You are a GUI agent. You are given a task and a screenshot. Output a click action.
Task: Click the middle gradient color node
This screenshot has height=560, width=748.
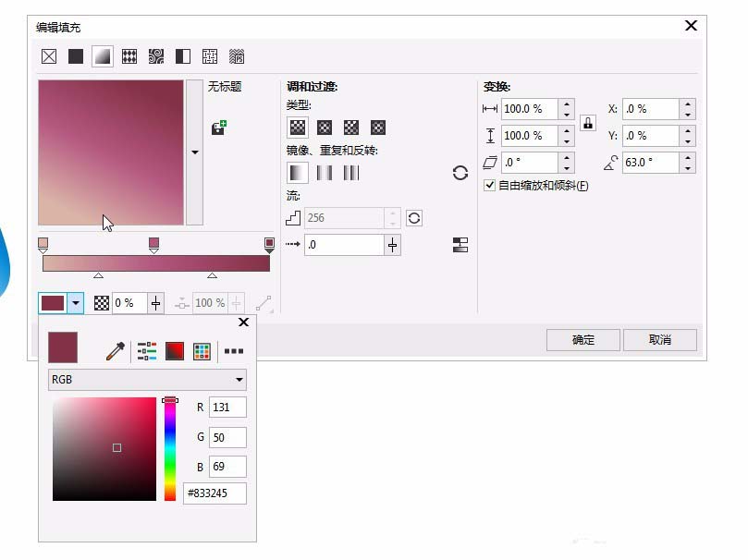[153, 245]
